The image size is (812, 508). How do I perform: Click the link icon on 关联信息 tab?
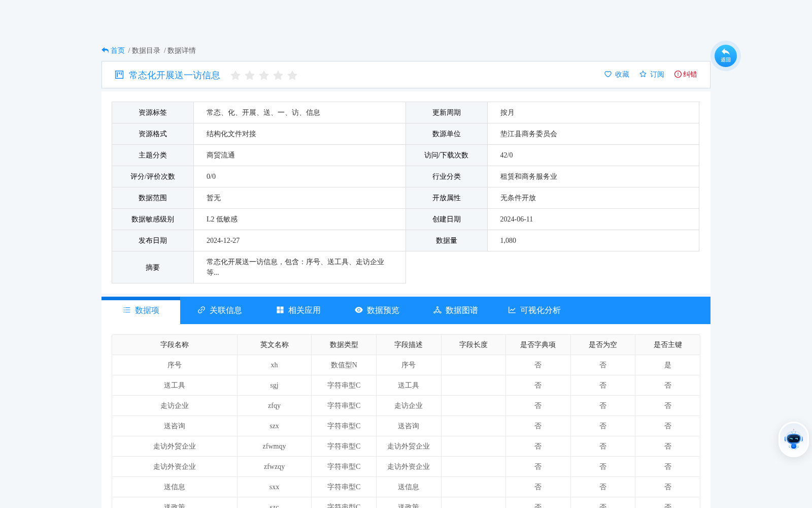(x=201, y=310)
